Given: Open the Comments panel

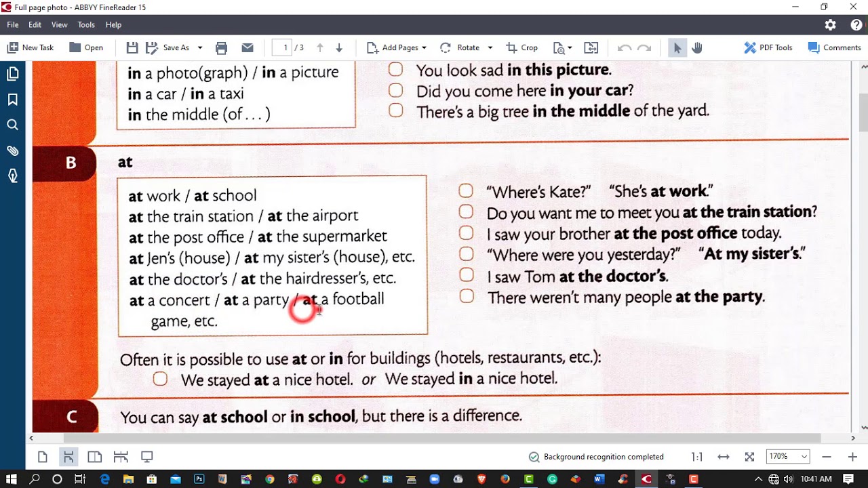Looking at the screenshot, I should point(834,47).
